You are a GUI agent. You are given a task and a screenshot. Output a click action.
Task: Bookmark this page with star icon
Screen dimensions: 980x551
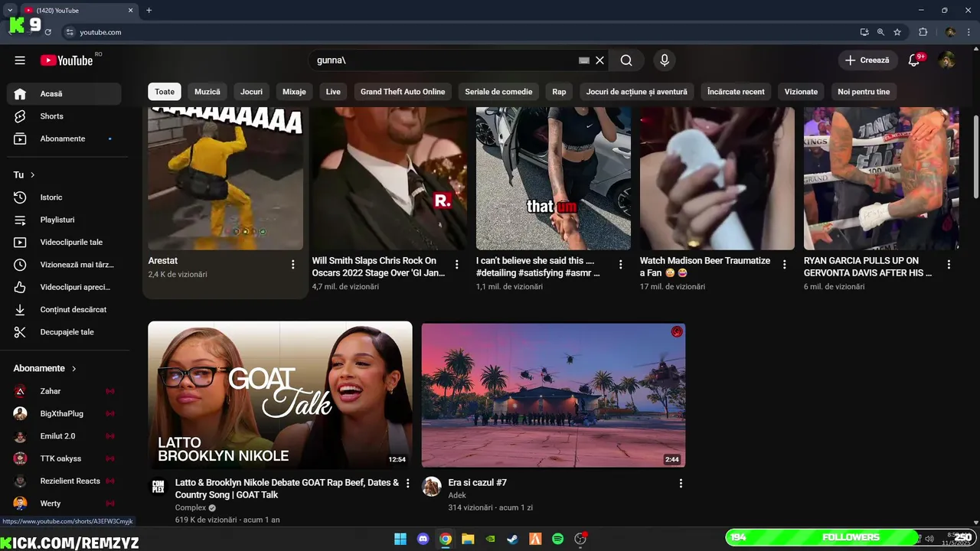897,32
